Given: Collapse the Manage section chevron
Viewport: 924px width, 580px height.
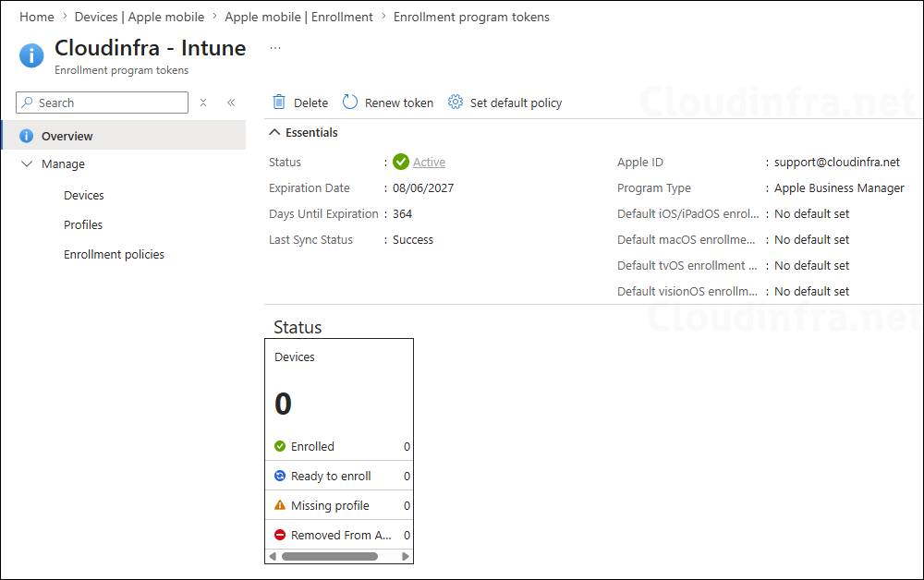Looking at the screenshot, I should tap(27, 163).
